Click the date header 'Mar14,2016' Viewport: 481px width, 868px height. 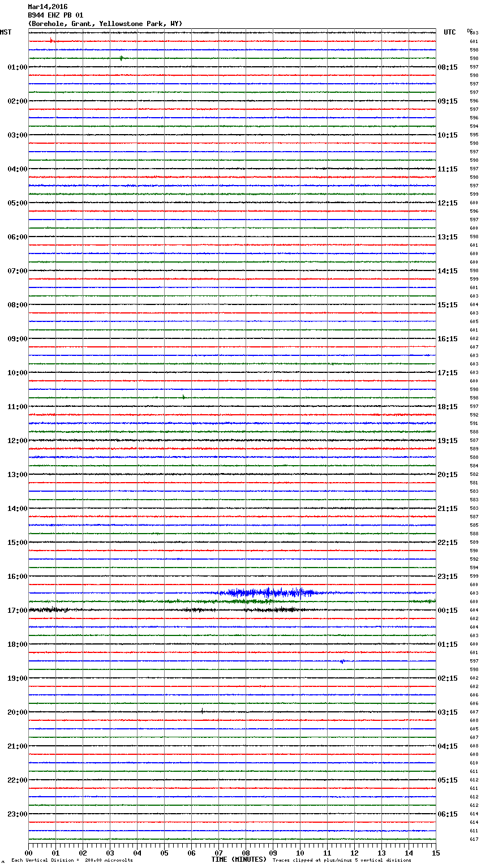point(48,7)
